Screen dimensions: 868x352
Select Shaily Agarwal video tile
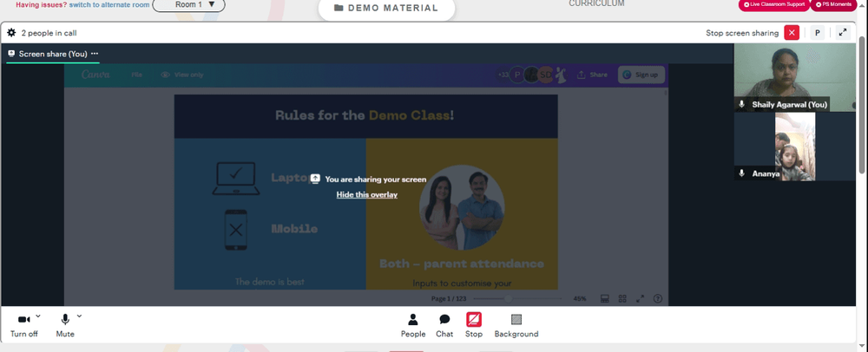794,77
